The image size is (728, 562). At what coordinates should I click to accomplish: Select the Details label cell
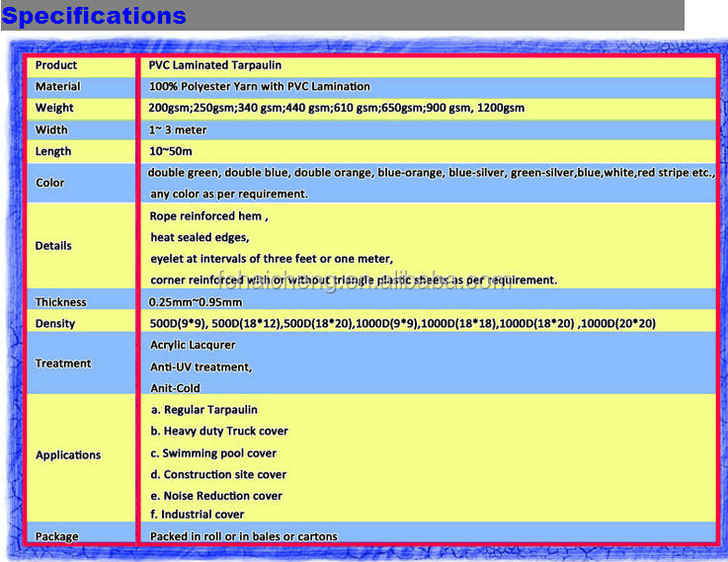tap(81, 246)
